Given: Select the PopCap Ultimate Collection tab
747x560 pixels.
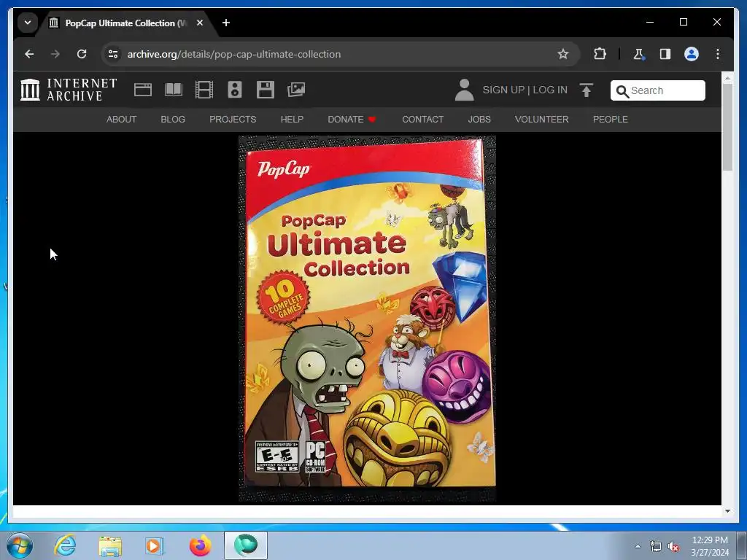Looking at the screenshot, I should tap(125, 23).
